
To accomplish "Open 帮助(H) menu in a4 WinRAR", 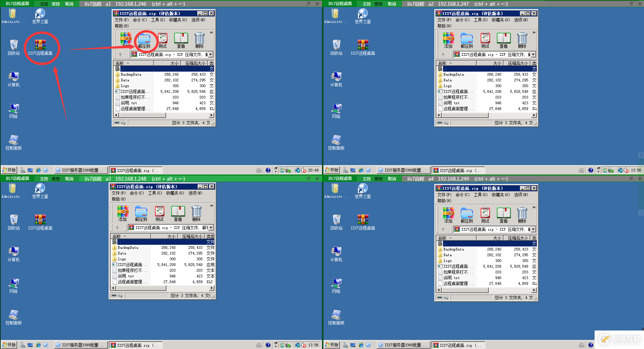I will click(444, 201).
